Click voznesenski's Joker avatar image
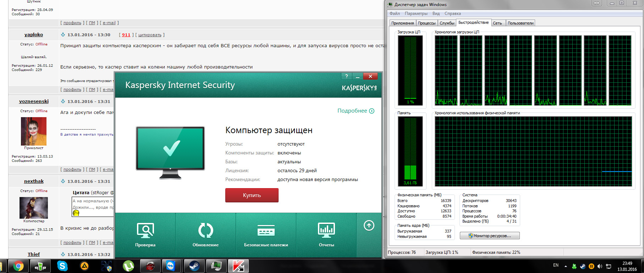Image resolution: width=644 pixels, height=273 pixels. pos(34,131)
